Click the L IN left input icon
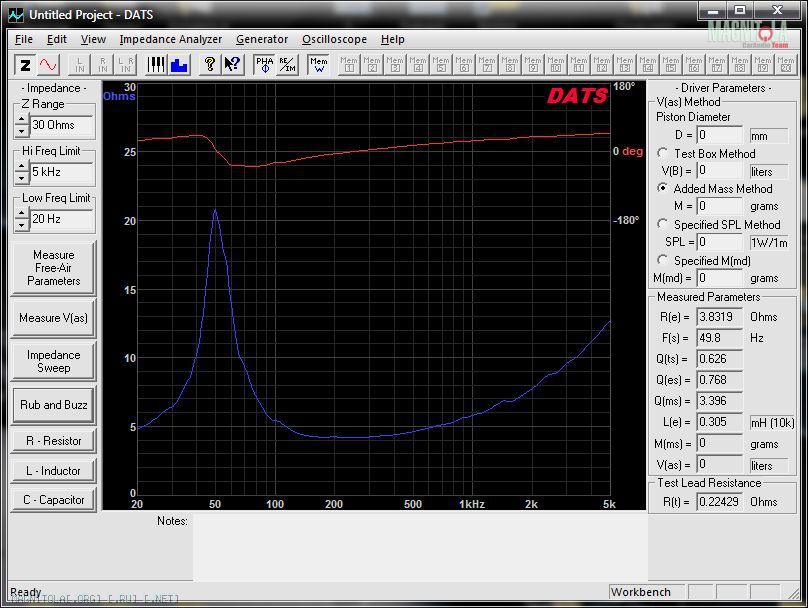808x608 pixels. coord(80,65)
